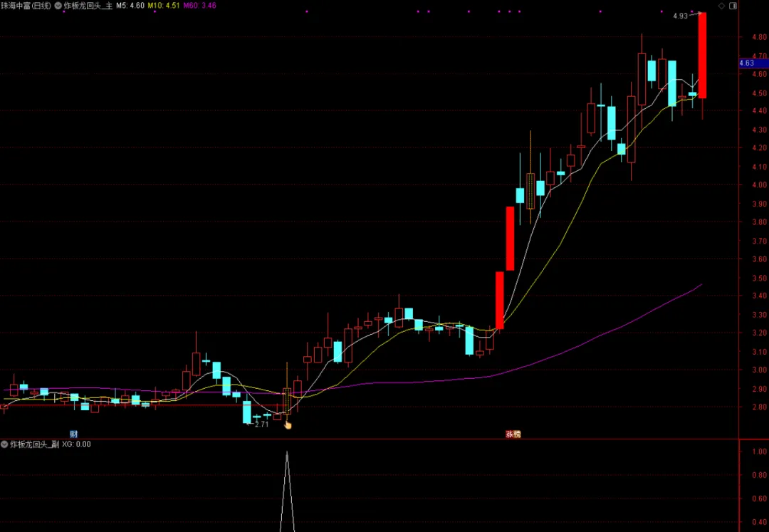This screenshot has height=532, width=769.
Task: Click the XG signal spike in sub-chart
Action: click(287, 490)
